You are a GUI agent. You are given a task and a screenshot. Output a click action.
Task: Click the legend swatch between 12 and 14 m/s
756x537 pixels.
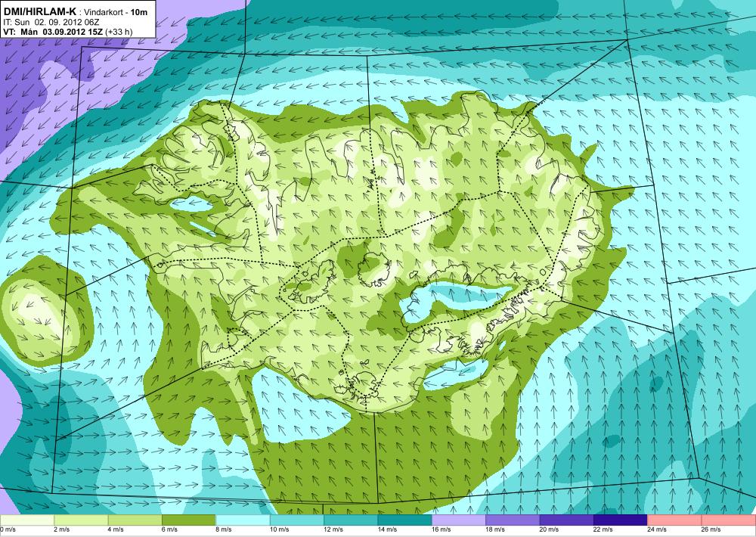[x=351, y=520]
